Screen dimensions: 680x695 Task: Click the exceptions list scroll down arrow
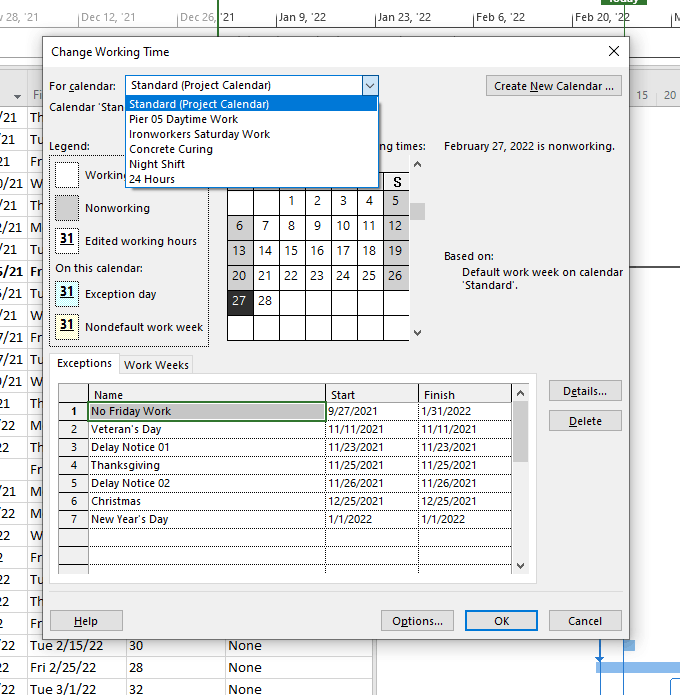(520, 566)
